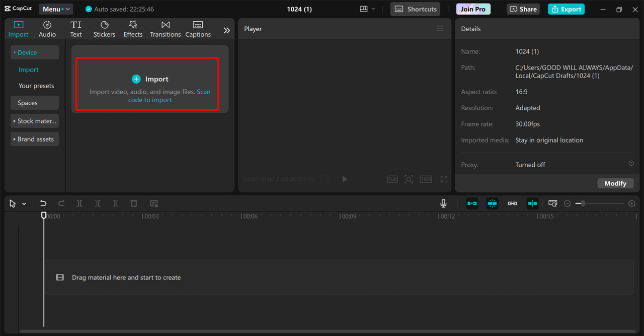Click the timeline zoom slider handle
This screenshot has width=644, height=336.
[x=583, y=204]
